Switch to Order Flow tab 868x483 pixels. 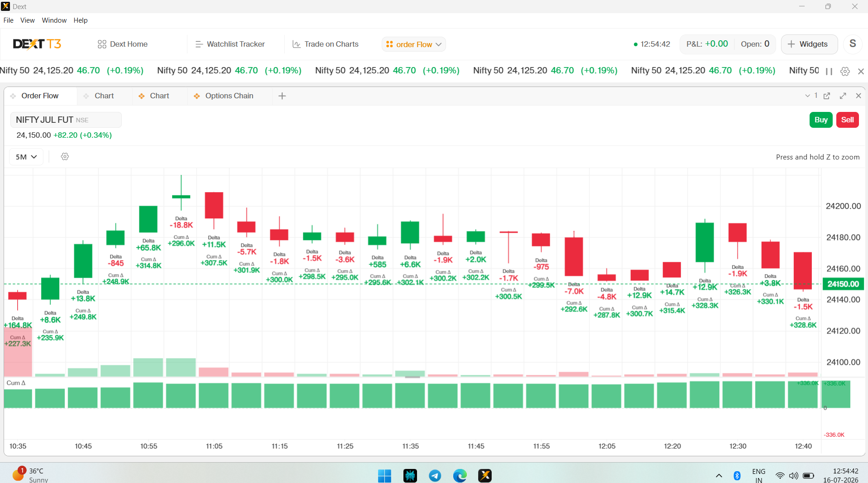coord(40,96)
